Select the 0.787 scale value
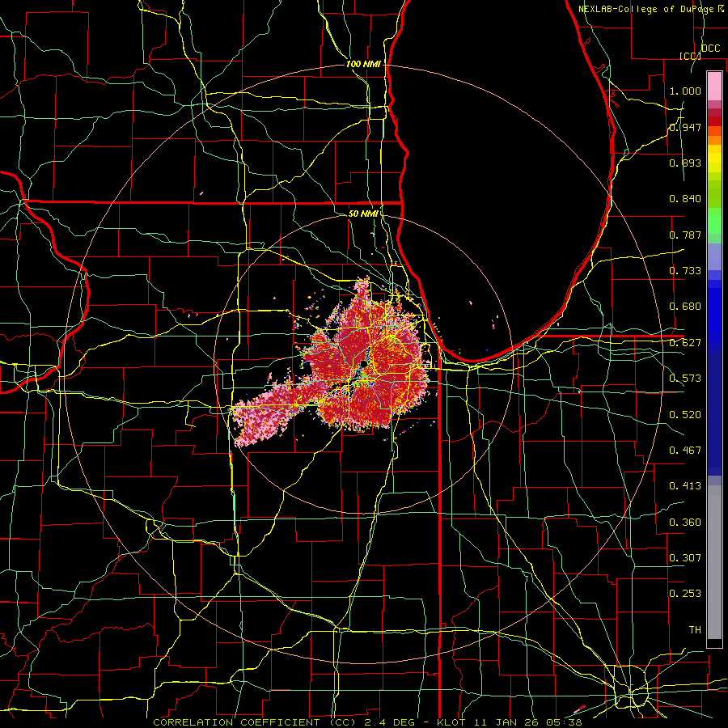 pyautogui.click(x=685, y=235)
